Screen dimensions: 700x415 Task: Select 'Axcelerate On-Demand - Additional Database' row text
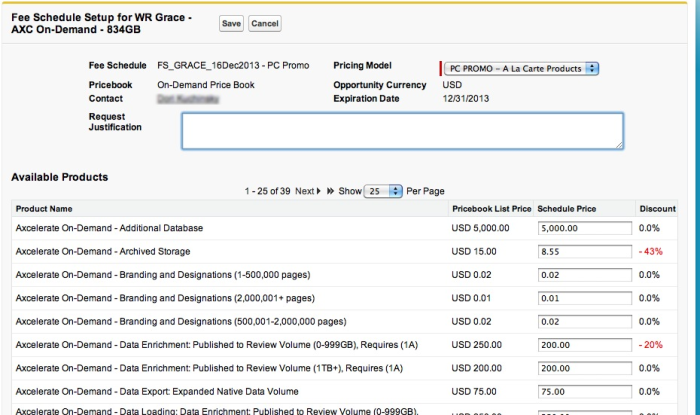pos(109,228)
